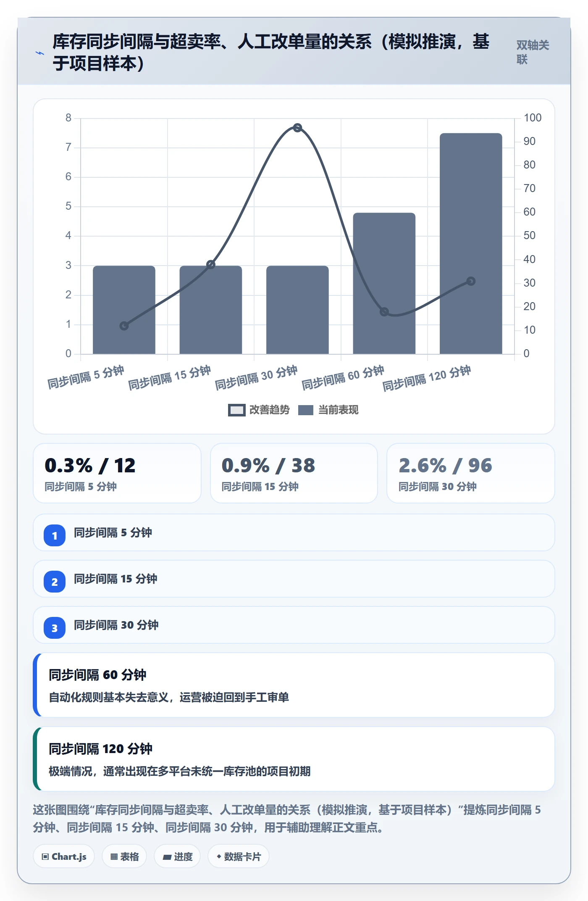Click the 改善趋势 legend label

click(269, 410)
